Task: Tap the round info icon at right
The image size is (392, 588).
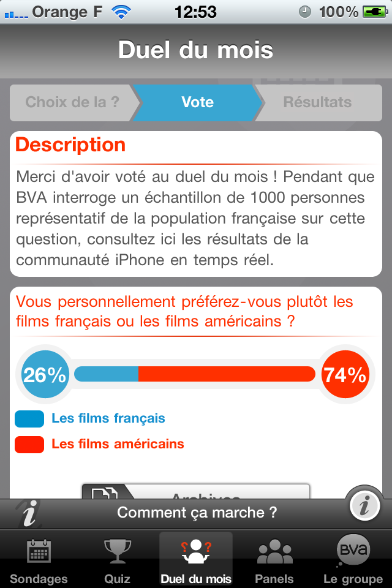Action: click(366, 506)
